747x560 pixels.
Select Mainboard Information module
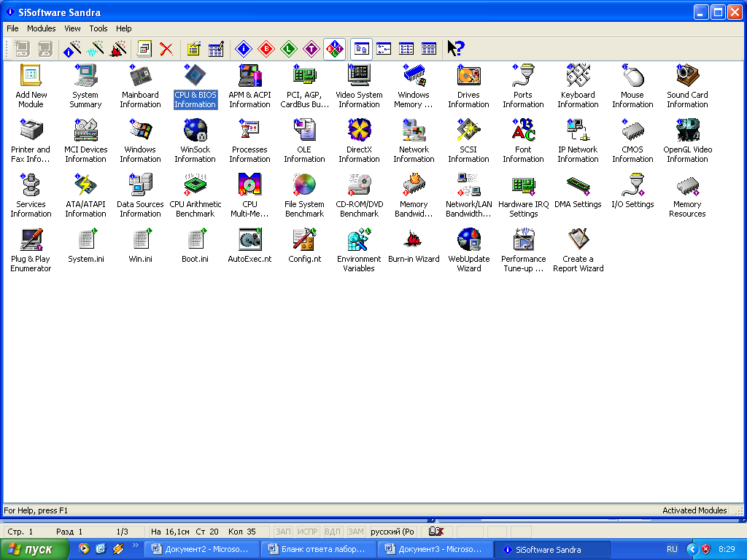click(140, 87)
